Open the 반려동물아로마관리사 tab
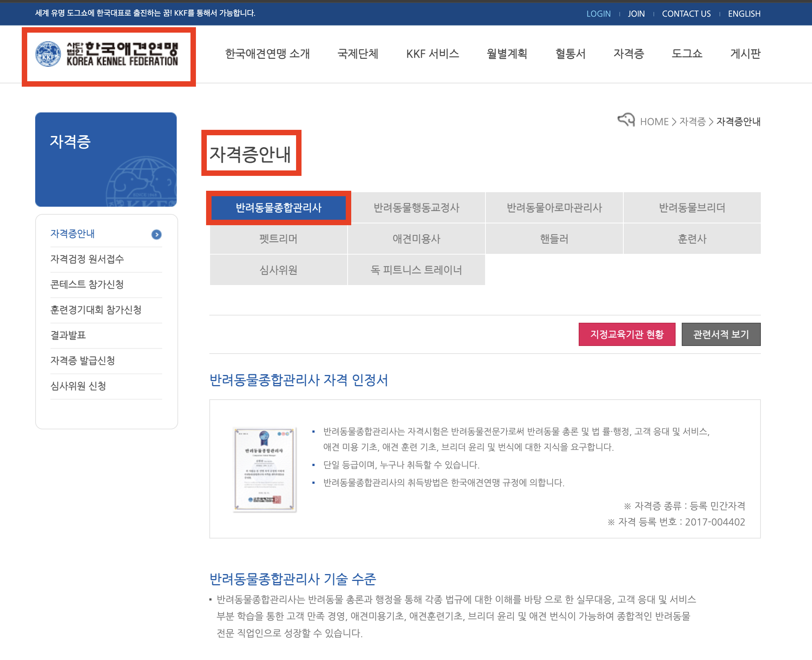The image size is (812, 660). click(554, 208)
